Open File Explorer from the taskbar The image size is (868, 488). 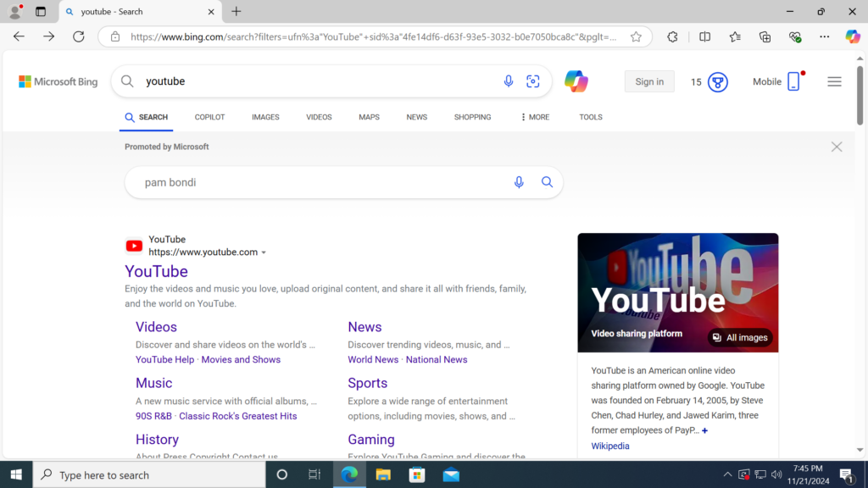(x=383, y=474)
